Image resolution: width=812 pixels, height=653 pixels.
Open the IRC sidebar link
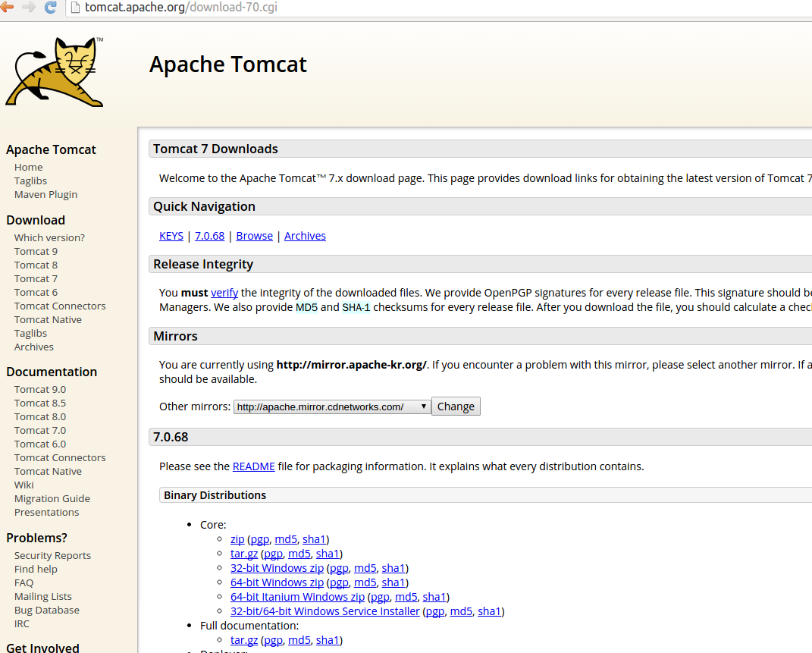point(22,624)
